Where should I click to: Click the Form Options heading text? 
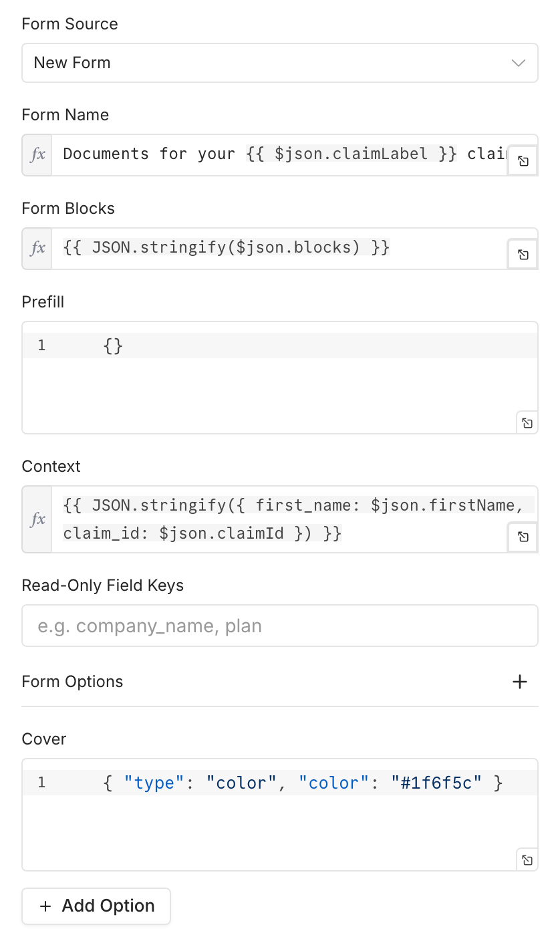click(x=72, y=682)
